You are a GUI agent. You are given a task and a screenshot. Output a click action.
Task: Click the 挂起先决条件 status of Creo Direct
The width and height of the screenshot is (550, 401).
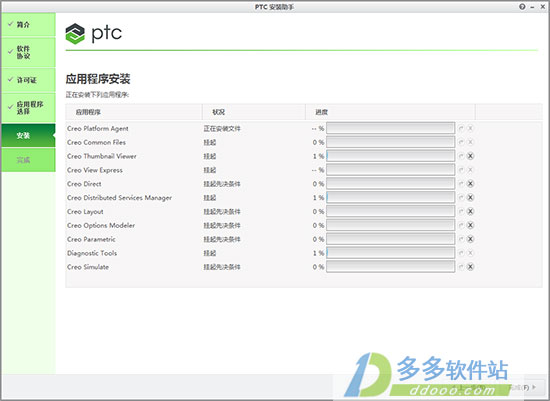click(222, 184)
